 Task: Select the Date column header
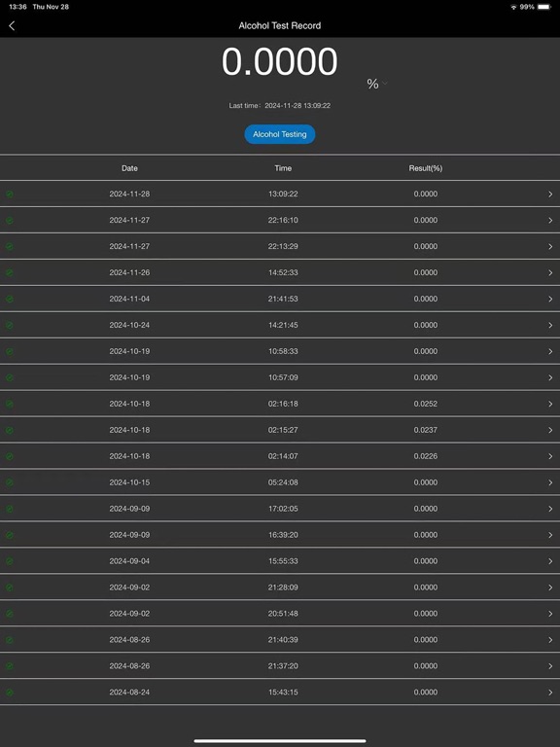129,168
